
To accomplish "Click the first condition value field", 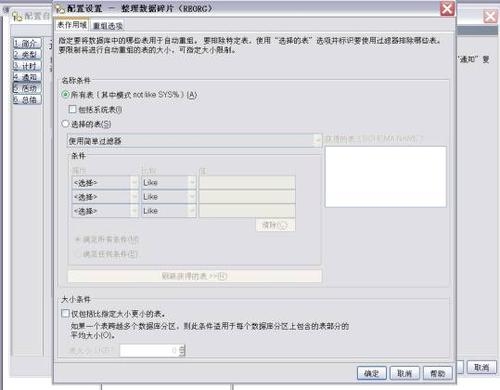I will tap(247, 183).
